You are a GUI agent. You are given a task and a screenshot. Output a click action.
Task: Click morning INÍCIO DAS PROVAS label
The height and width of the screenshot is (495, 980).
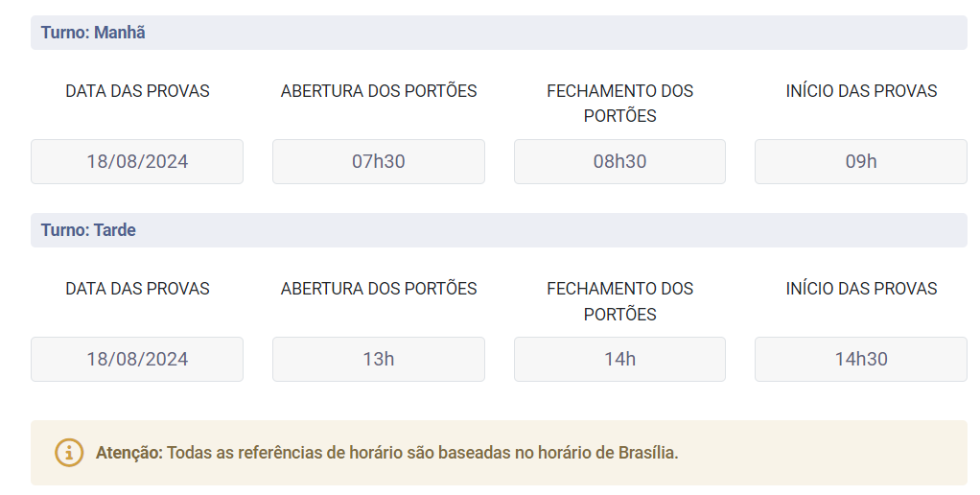pos(861,91)
